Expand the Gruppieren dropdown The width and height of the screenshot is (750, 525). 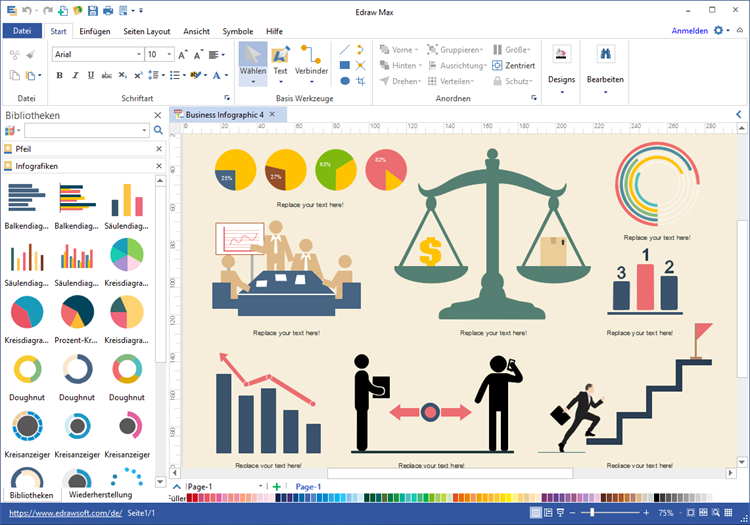click(x=482, y=50)
